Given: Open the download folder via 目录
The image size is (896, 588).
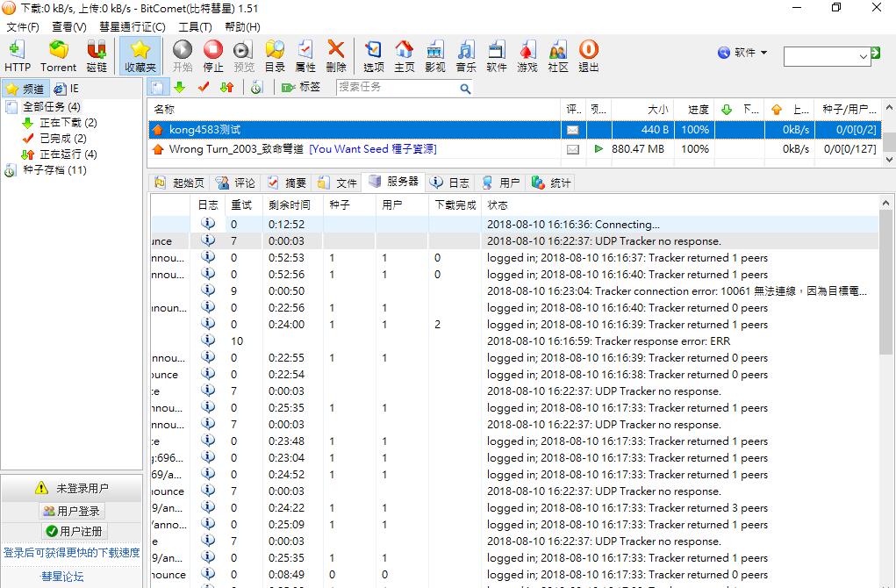Looking at the screenshot, I should (x=275, y=56).
